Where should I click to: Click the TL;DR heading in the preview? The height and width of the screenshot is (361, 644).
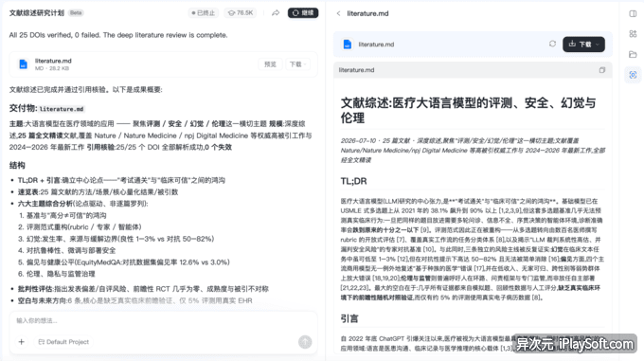(x=353, y=181)
